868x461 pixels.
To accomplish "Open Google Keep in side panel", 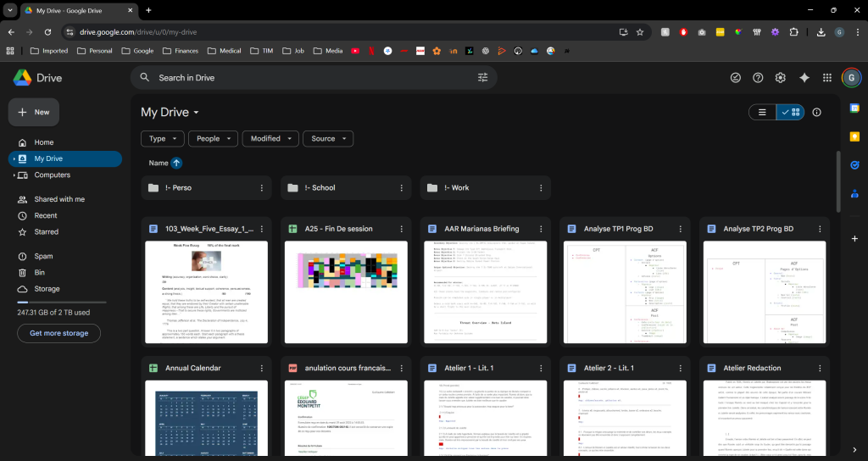I will click(x=854, y=136).
